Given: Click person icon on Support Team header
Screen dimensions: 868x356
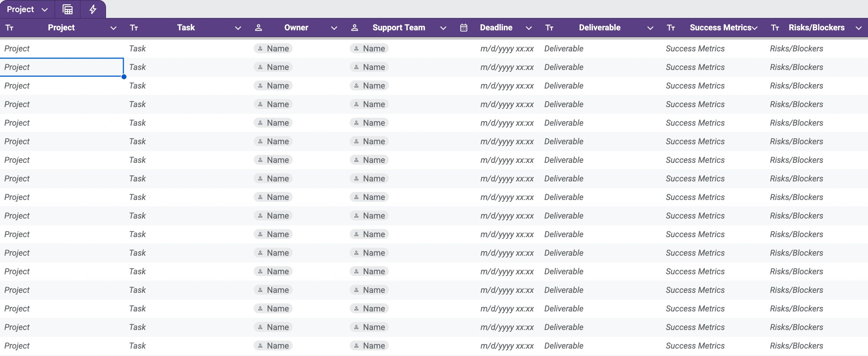Looking at the screenshot, I should pos(354,28).
